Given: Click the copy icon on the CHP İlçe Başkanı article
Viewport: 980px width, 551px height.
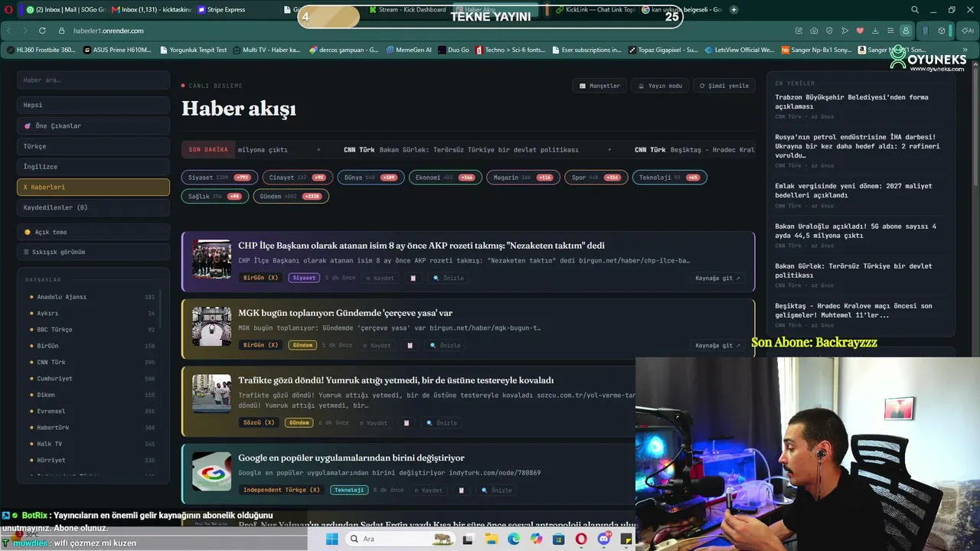Looking at the screenshot, I should (x=413, y=278).
